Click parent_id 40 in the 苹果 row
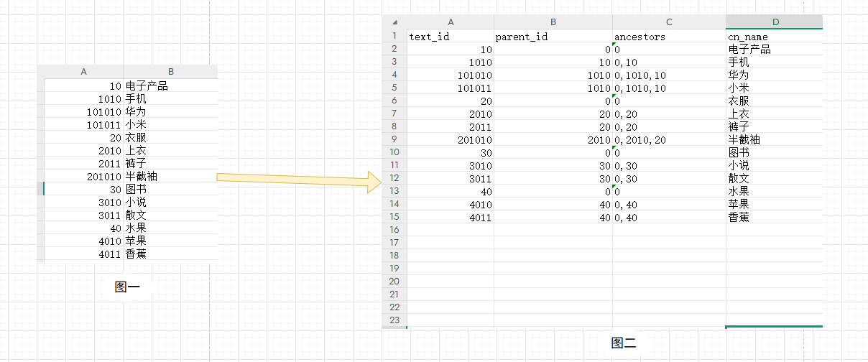Viewport: 868px width, 362px height. (x=553, y=204)
